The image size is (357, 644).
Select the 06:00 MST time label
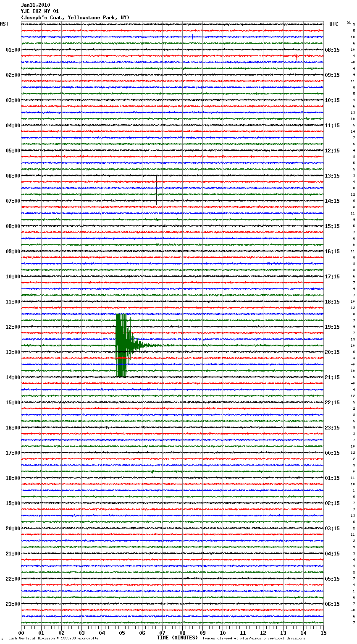tap(13, 176)
